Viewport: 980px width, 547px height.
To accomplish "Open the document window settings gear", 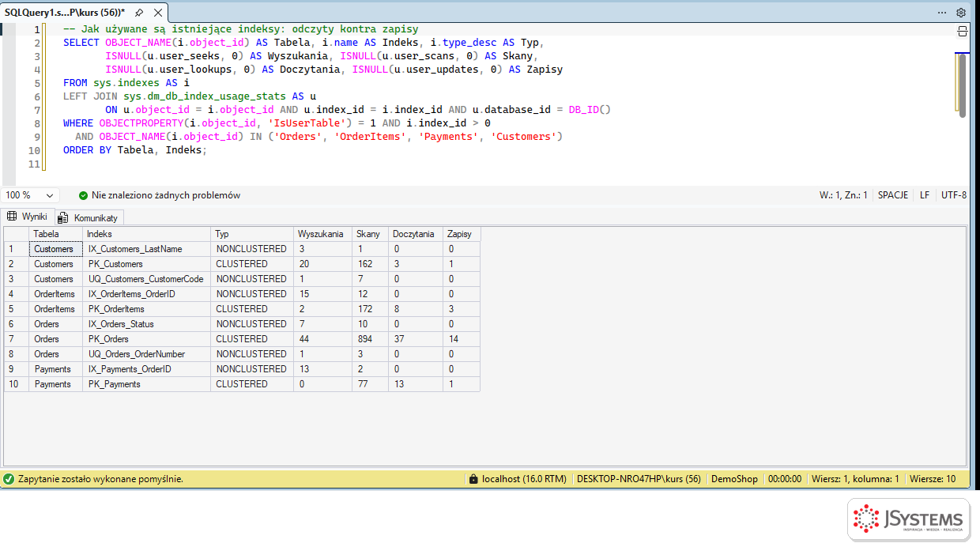I will [x=961, y=13].
